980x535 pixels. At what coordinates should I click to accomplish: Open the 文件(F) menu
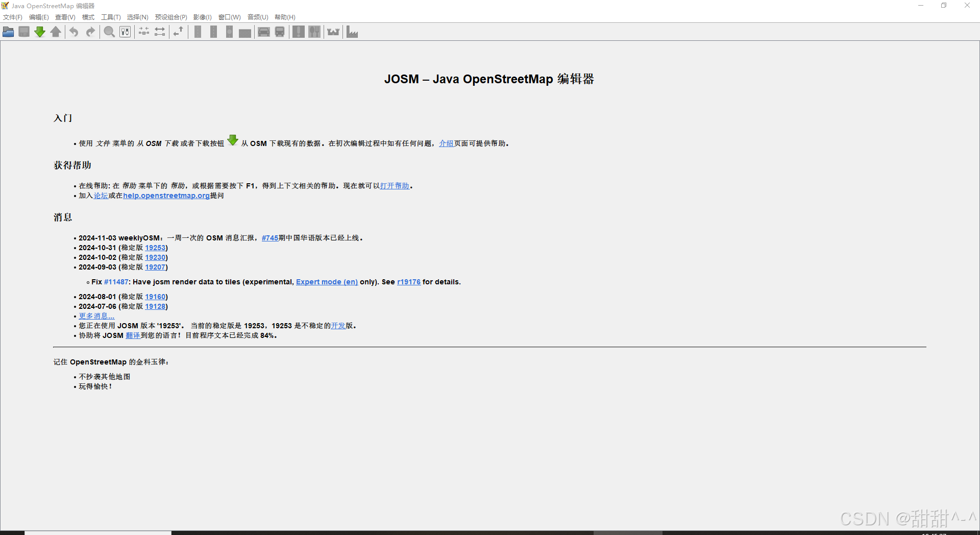tap(13, 17)
